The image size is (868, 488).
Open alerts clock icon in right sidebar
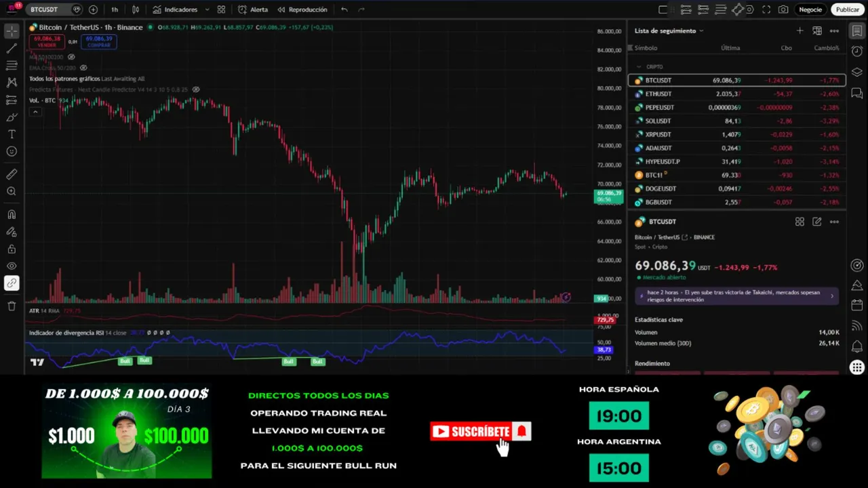click(857, 52)
